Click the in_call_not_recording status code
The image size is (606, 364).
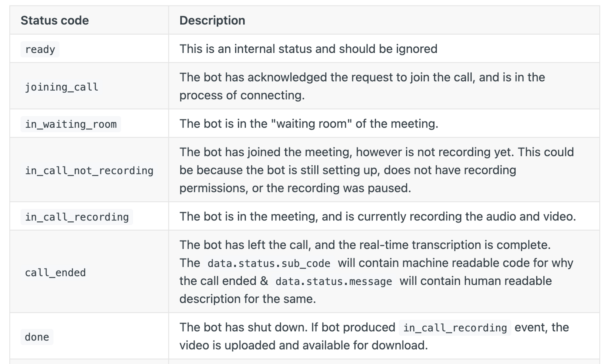[x=89, y=171]
